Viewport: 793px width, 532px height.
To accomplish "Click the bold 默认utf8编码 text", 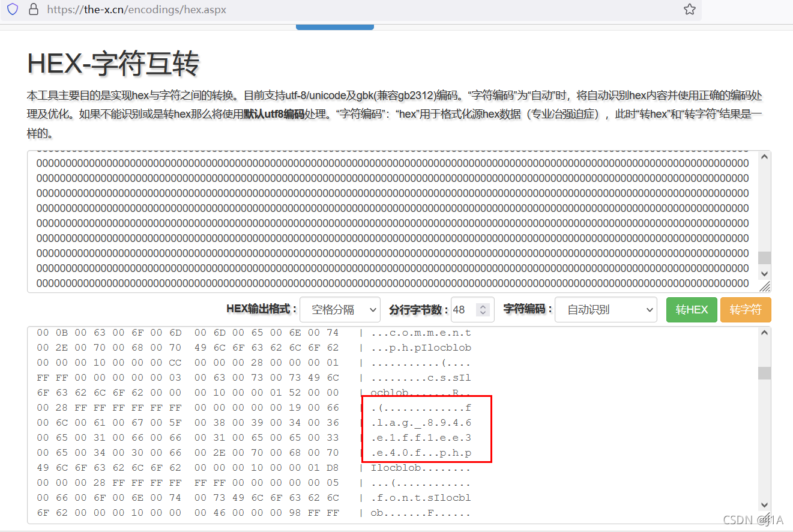I will pos(274,115).
